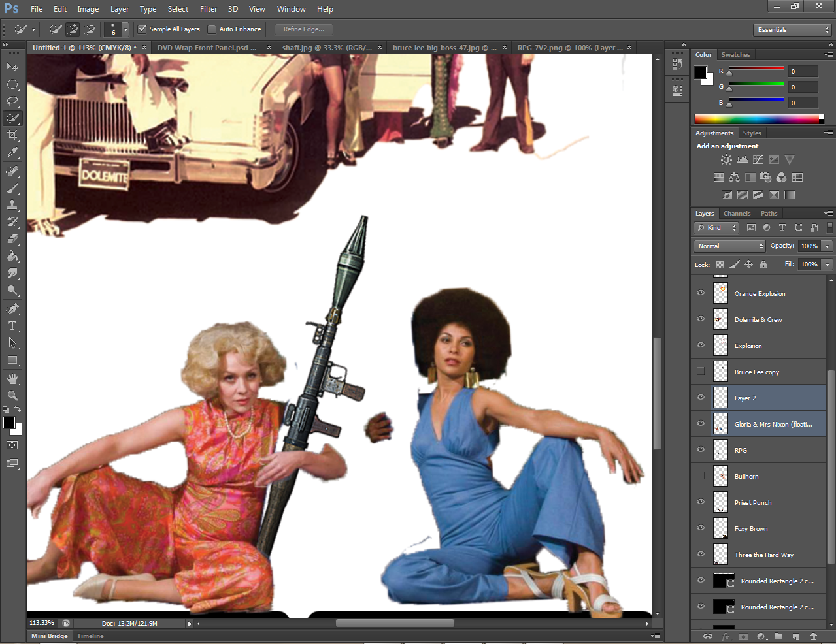Click the Refine Edge button
This screenshot has width=836, height=644.
pos(304,29)
